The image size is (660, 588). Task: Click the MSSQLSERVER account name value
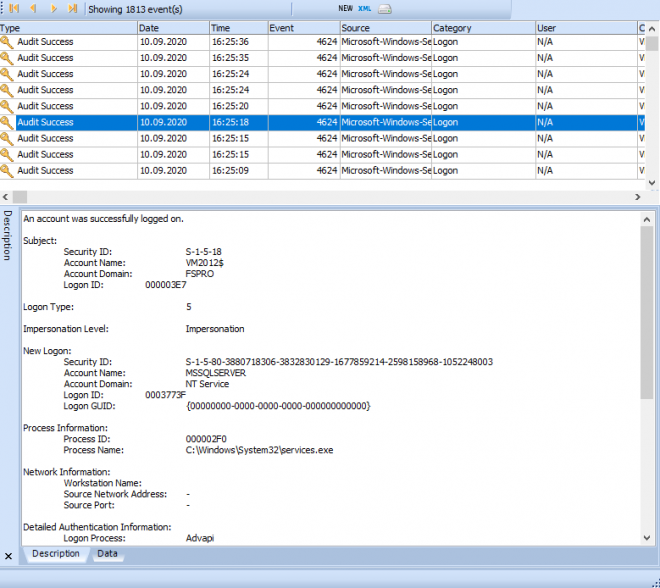tap(216, 373)
